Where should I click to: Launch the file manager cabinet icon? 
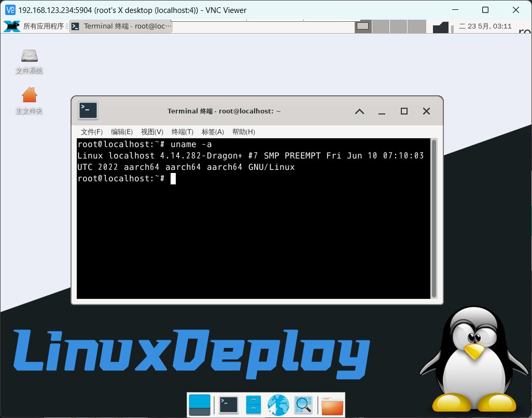point(253,405)
